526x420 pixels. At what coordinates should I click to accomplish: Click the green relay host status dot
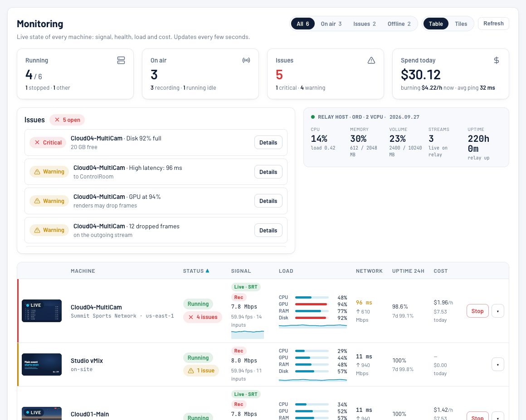[x=312, y=117]
